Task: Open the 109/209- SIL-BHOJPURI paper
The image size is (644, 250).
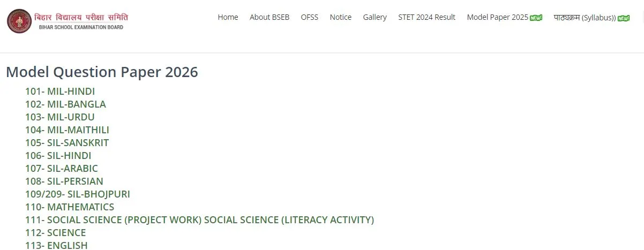Action: tap(78, 194)
